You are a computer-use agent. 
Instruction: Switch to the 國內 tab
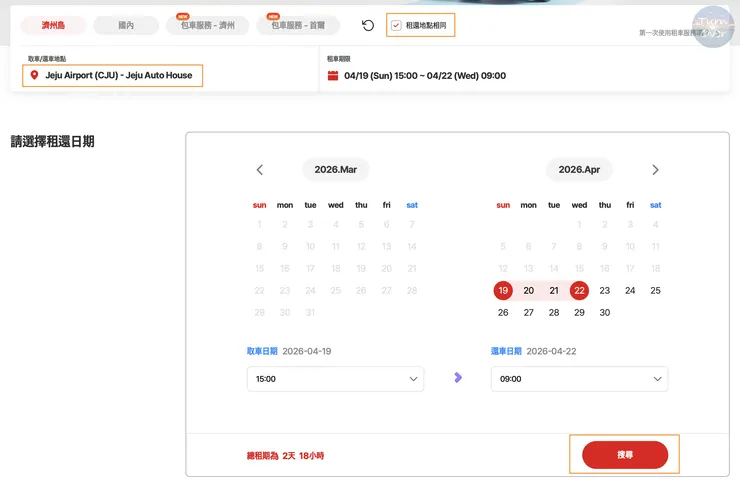click(x=126, y=26)
